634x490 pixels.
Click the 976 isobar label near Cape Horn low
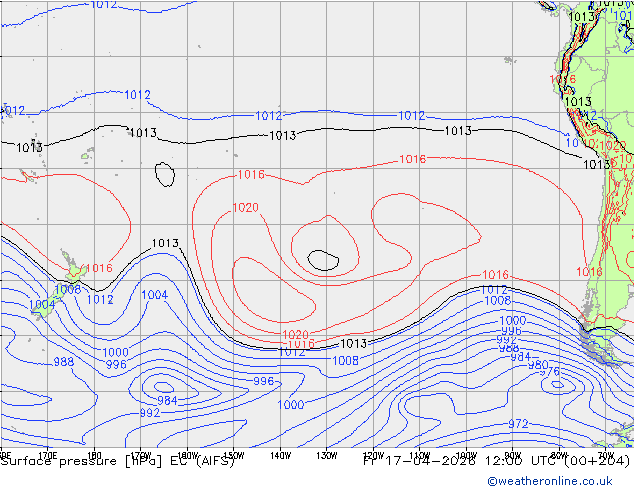click(551, 371)
